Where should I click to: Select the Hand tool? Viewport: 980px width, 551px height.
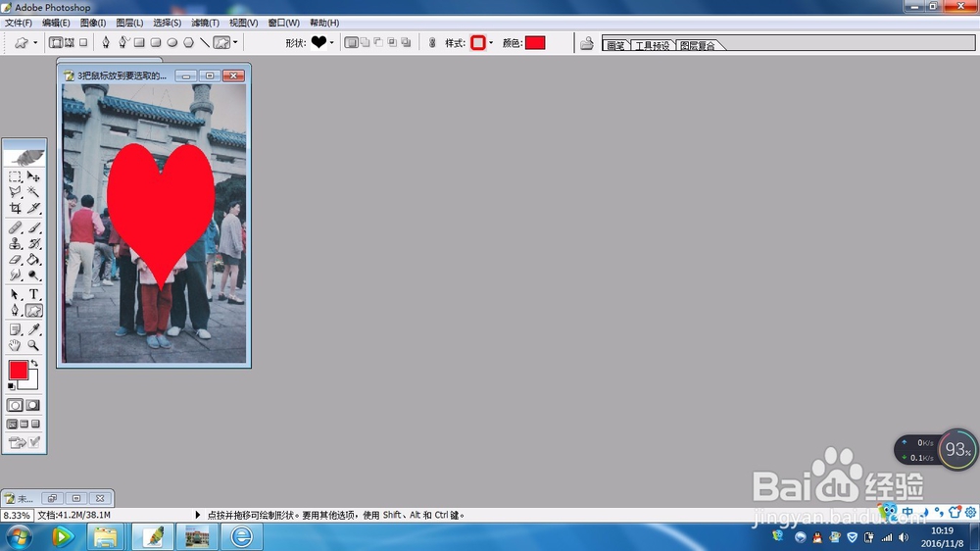point(15,345)
